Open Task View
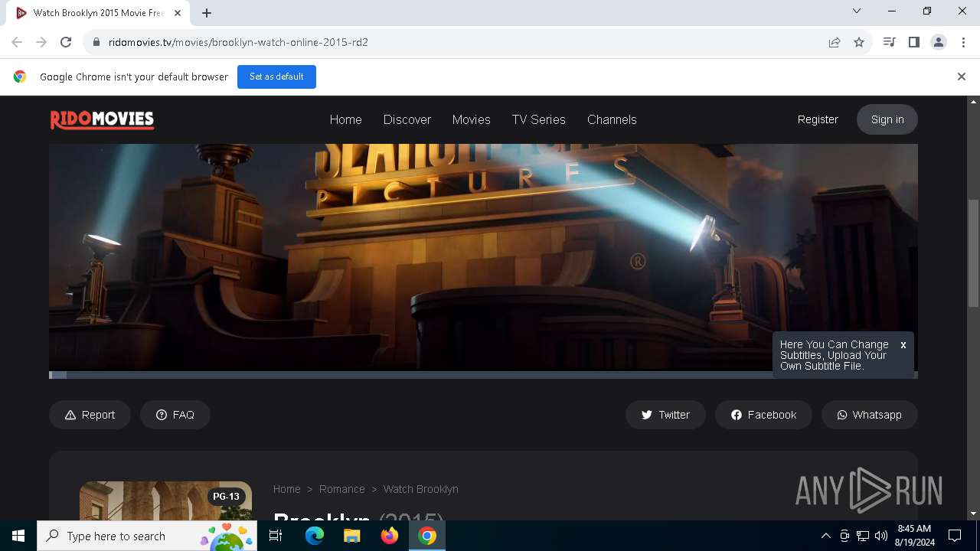Image resolution: width=980 pixels, height=551 pixels. [276, 536]
